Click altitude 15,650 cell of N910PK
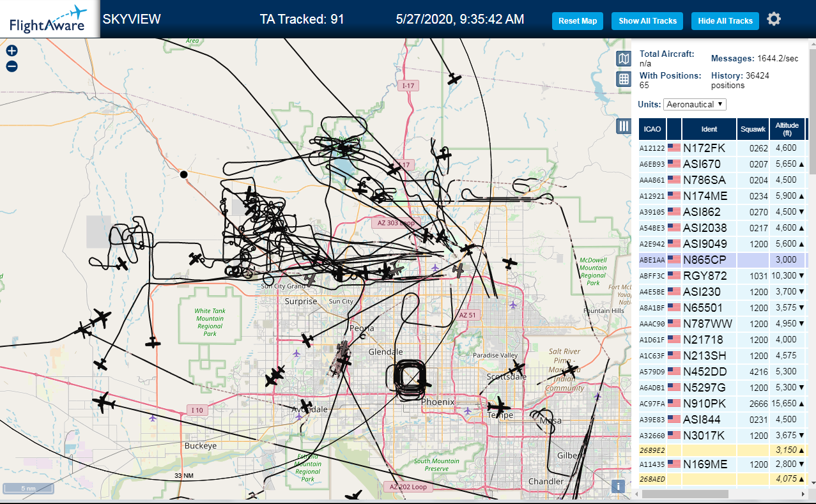 click(787, 404)
